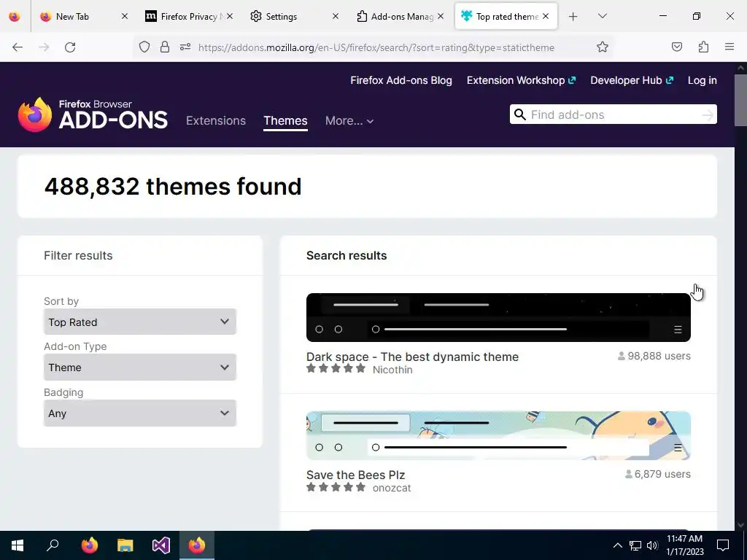Click the onozcat author name

(x=392, y=488)
